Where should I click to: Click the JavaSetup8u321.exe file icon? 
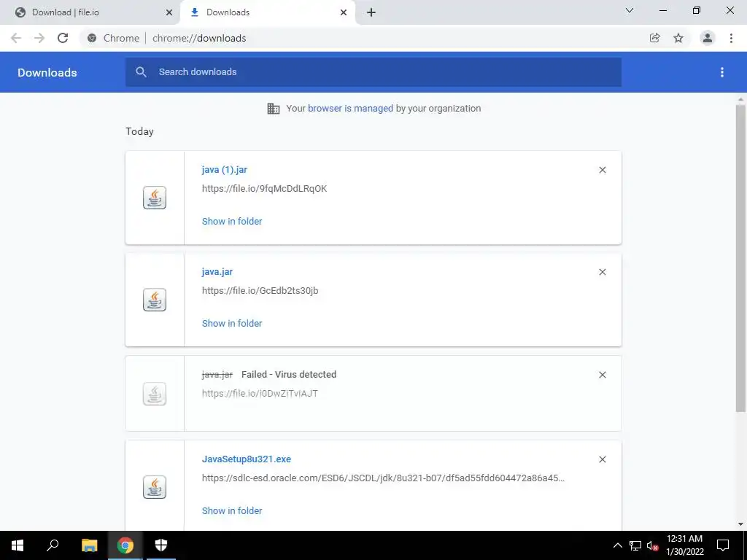pos(155,487)
